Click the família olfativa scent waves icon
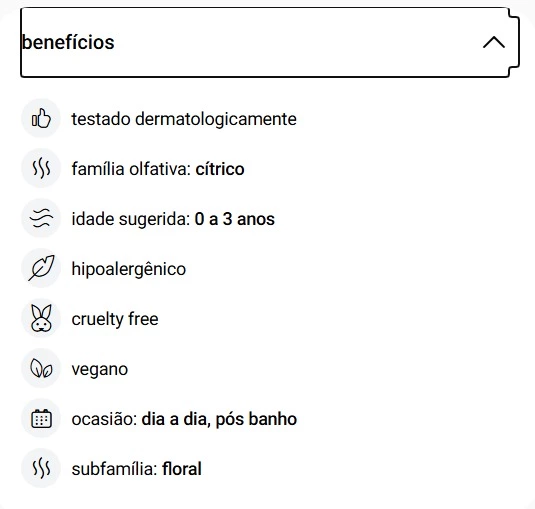 [x=41, y=168]
